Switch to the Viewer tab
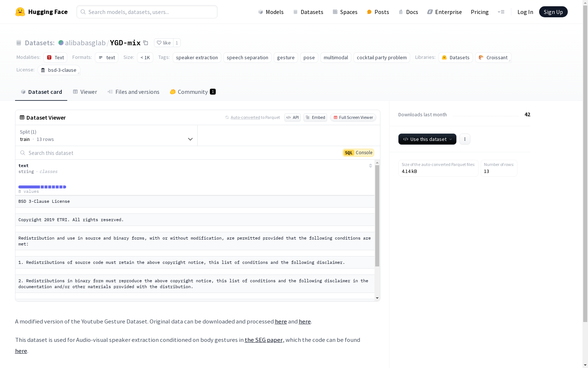This screenshot has height=368, width=588. [85, 92]
